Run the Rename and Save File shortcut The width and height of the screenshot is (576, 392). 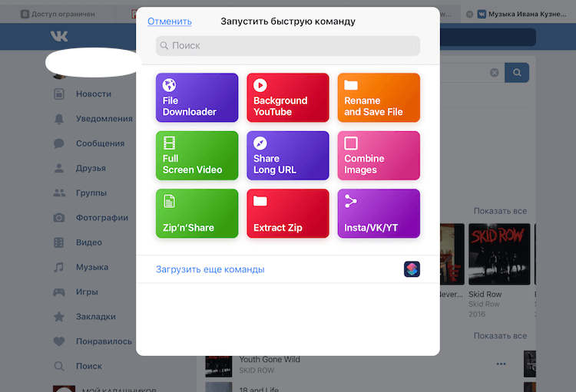379,97
